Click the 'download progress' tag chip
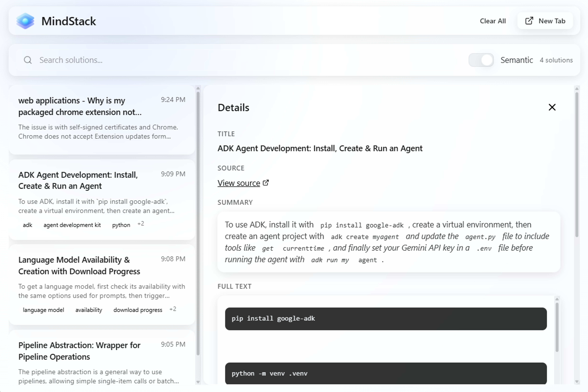Screen dimensions: 588x392 pos(138,310)
